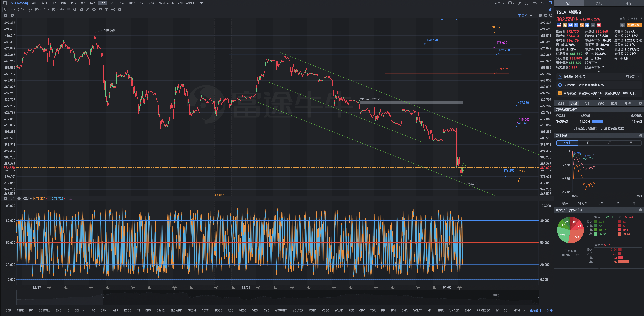Toggle 整体 line in fund flow legend

(564, 203)
